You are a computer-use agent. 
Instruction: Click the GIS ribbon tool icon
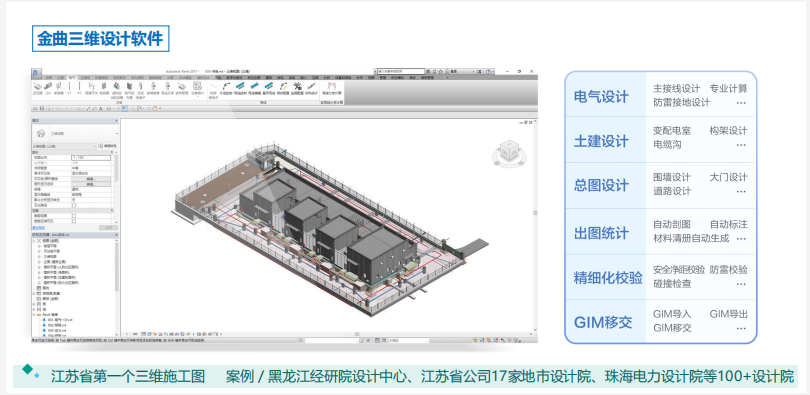tap(48, 87)
